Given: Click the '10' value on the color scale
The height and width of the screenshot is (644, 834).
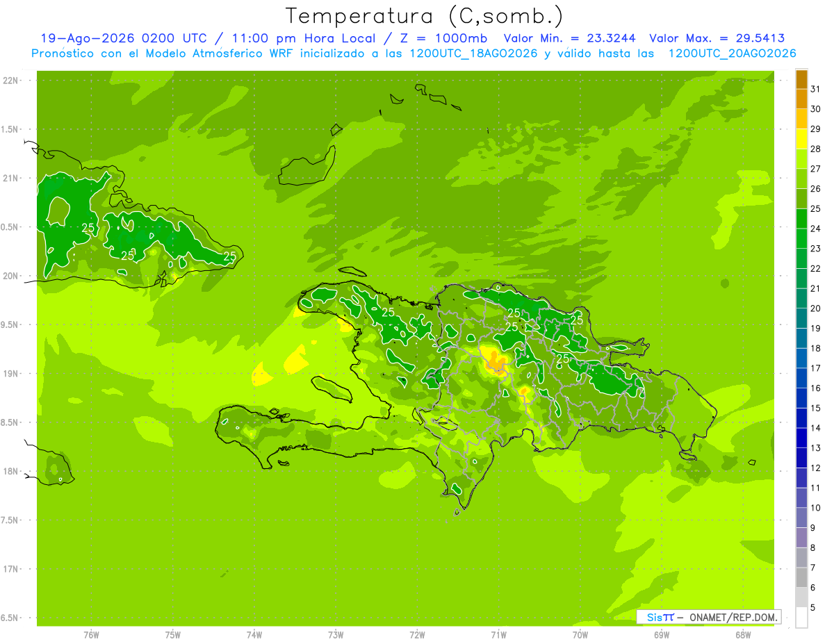Looking at the screenshot, I should coord(816,508).
